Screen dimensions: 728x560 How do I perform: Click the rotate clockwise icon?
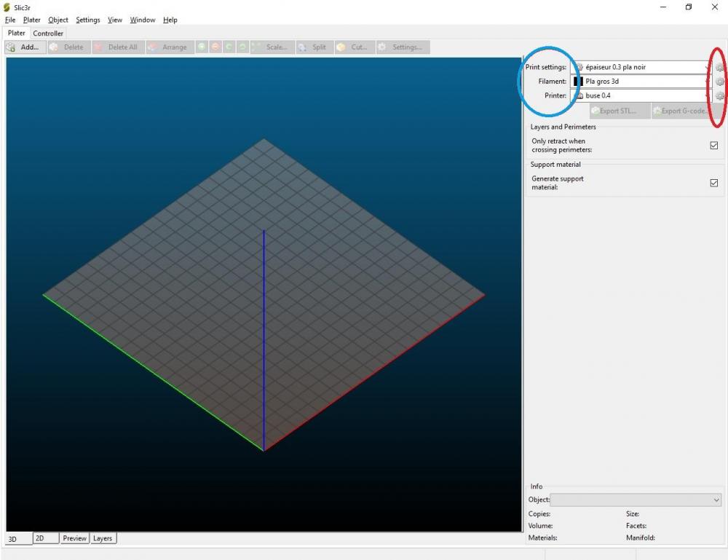pyautogui.click(x=243, y=47)
